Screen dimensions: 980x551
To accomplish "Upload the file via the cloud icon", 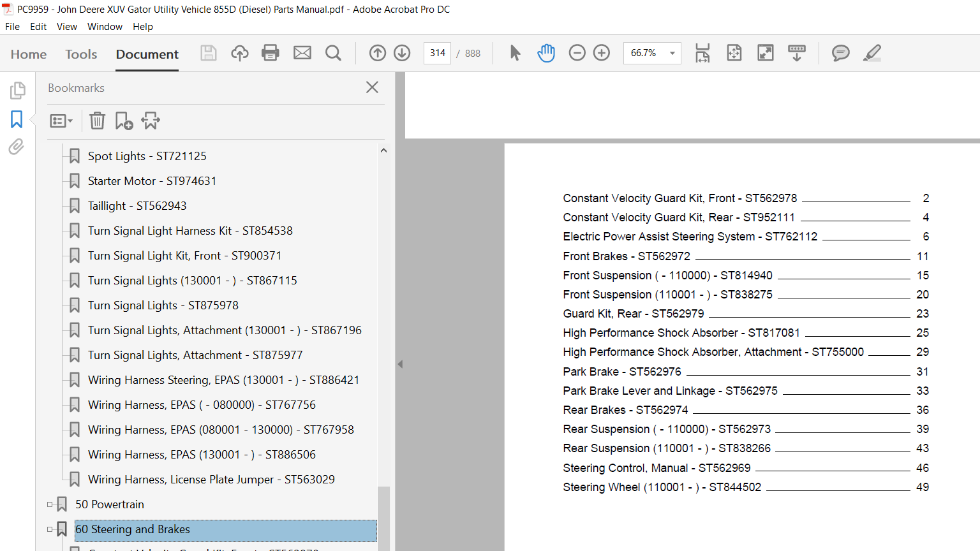I will tap(240, 53).
